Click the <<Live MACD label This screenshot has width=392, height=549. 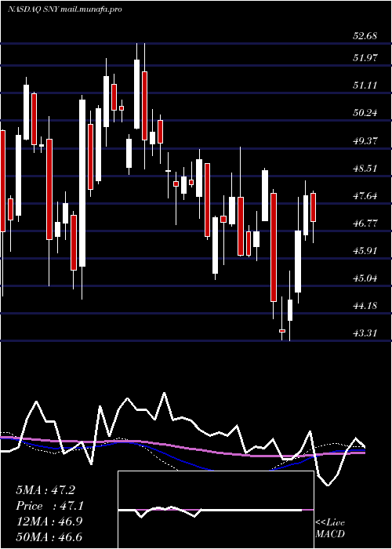point(330,529)
